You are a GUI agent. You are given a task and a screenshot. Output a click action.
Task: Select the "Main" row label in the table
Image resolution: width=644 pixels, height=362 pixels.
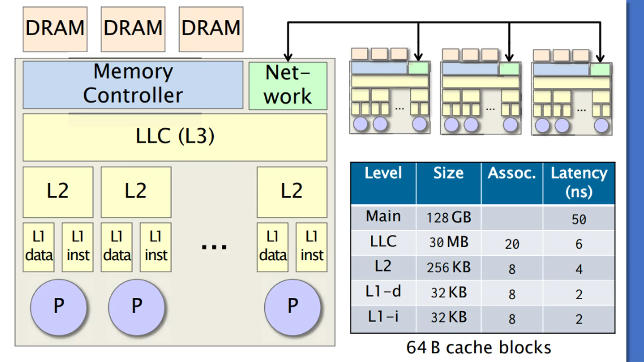(383, 216)
